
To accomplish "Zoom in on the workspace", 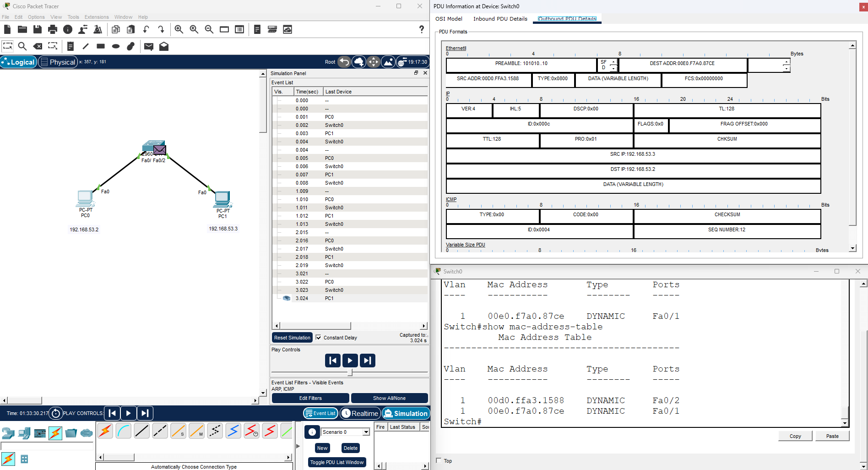I will [x=179, y=29].
